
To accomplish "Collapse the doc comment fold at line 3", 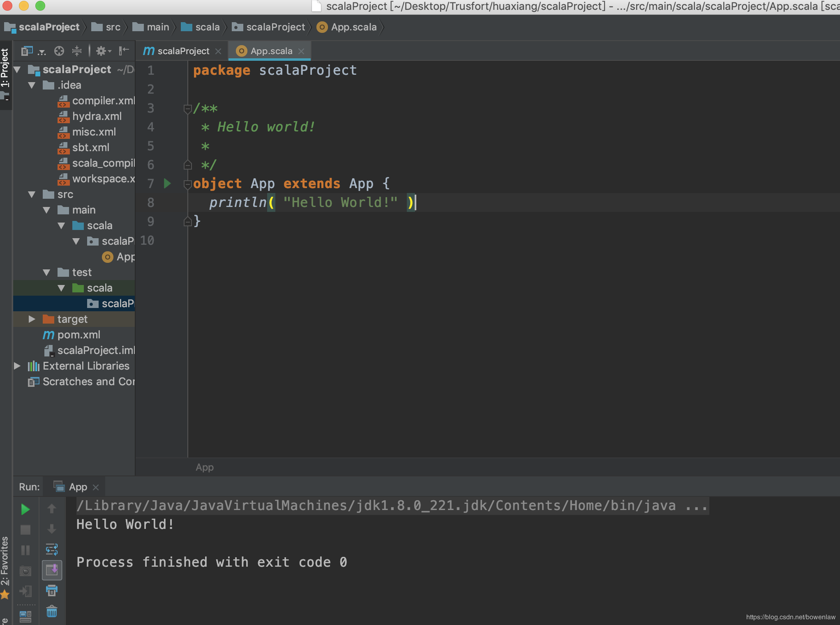I will (187, 109).
